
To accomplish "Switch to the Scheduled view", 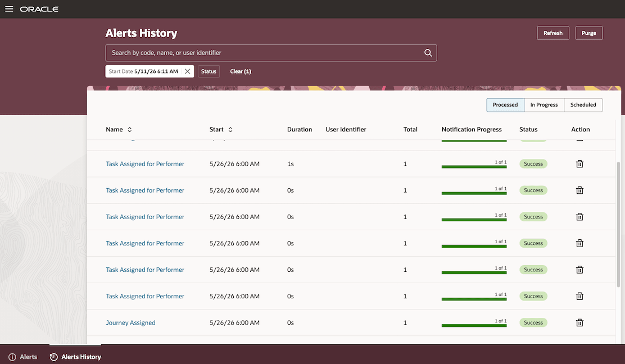I will coord(583,104).
